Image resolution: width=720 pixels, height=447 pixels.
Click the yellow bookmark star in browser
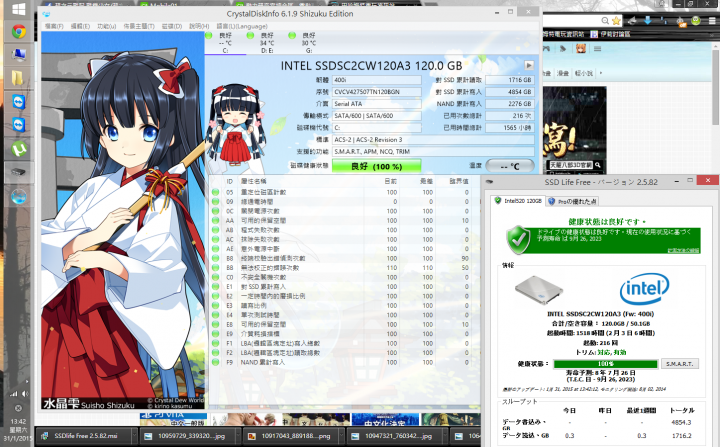(616, 20)
